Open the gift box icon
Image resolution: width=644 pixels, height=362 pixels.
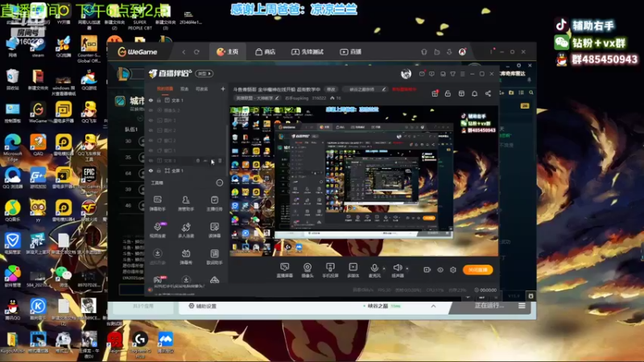pyautogui.click(x=435, y=93)
